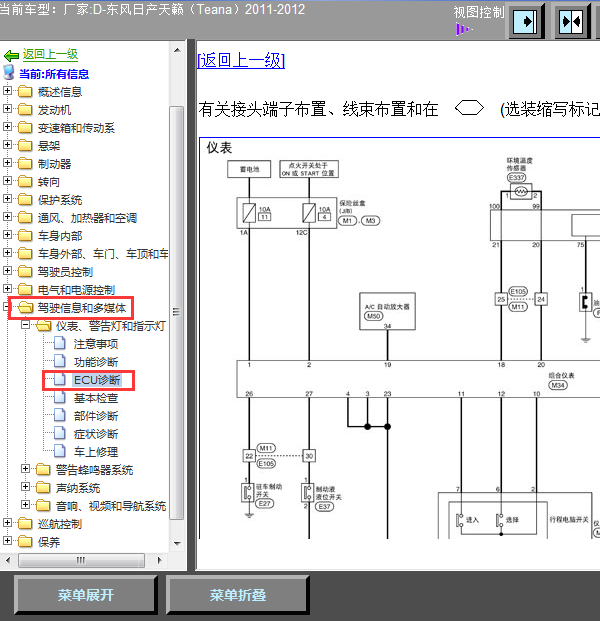Click the 仪表 wiring diagram image
The image size is (600, 621).
pos(400,338)
